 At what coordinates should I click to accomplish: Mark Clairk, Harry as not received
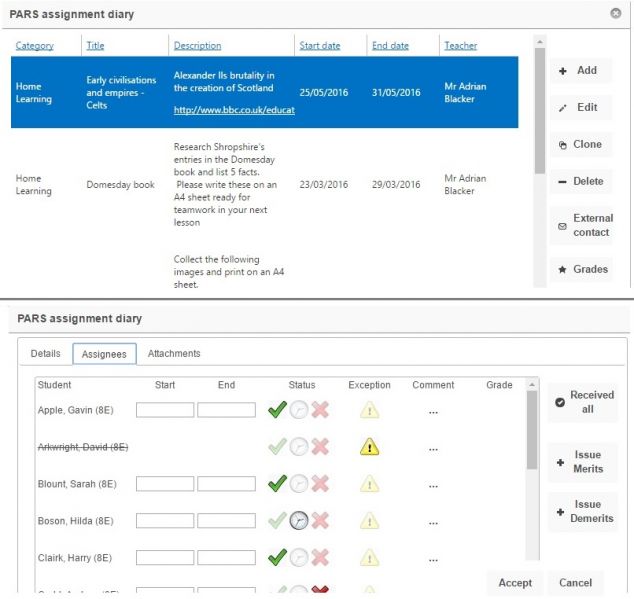(x=320, y=557)
